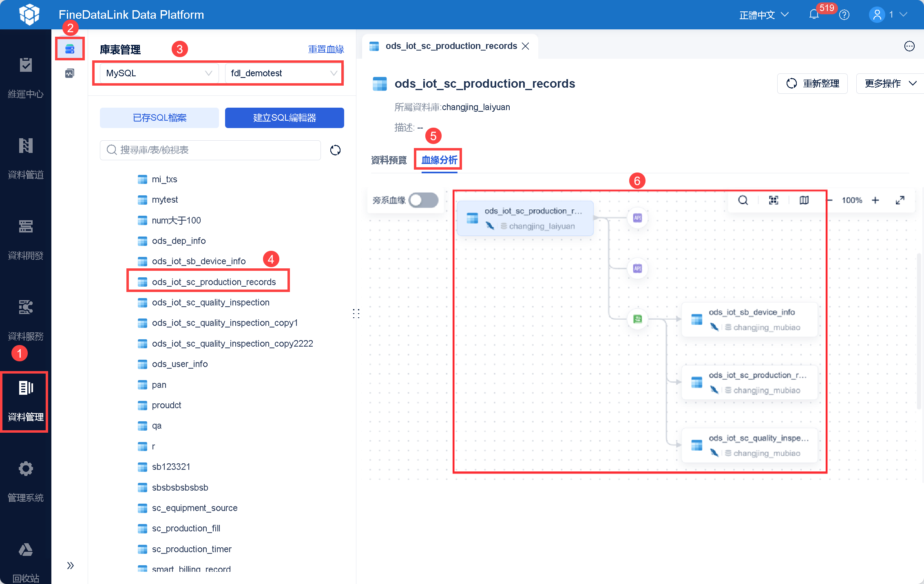Switch to the 資料預覽 tab
The image size is (924, 584).
[x=389, y=160]
